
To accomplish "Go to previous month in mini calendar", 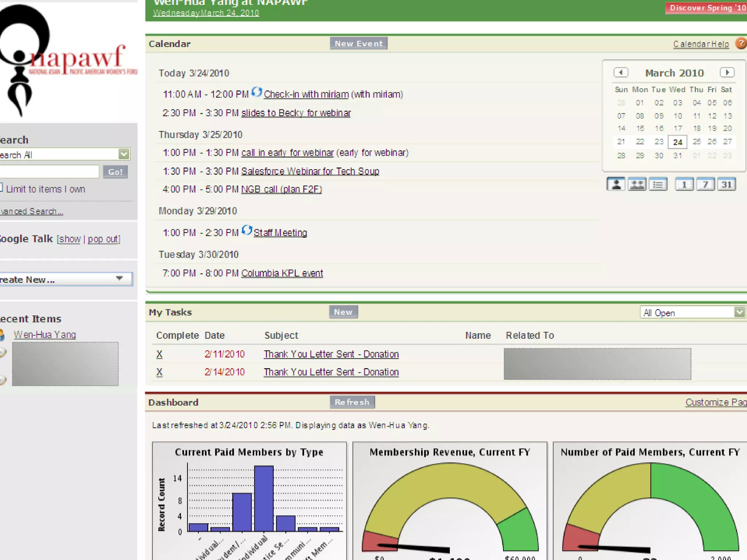I will (621, 72).
